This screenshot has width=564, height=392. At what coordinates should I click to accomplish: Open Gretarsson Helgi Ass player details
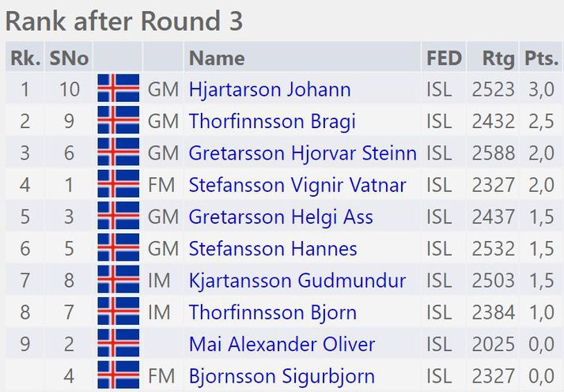281,217
